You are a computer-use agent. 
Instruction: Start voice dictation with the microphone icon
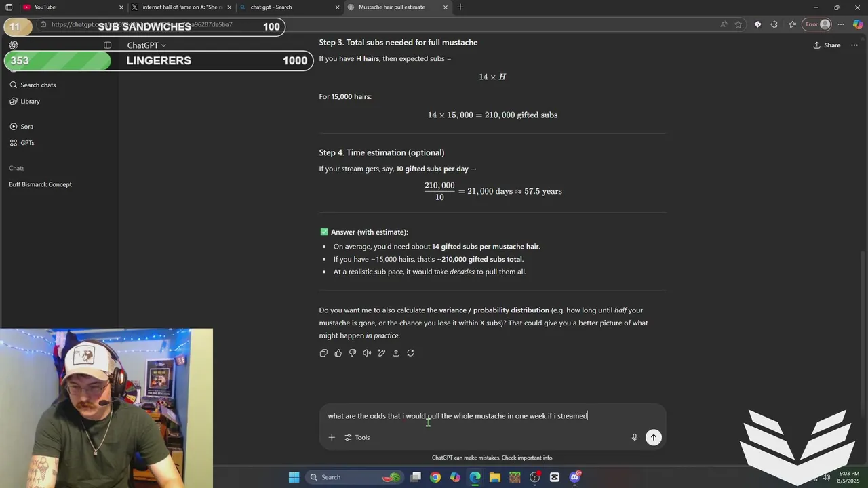click(x=635, y=437)
